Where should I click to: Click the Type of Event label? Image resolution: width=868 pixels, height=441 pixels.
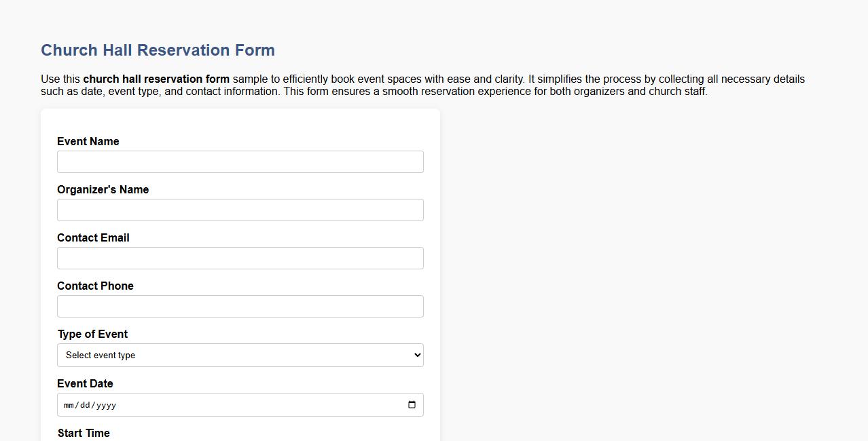click(92, 334)
